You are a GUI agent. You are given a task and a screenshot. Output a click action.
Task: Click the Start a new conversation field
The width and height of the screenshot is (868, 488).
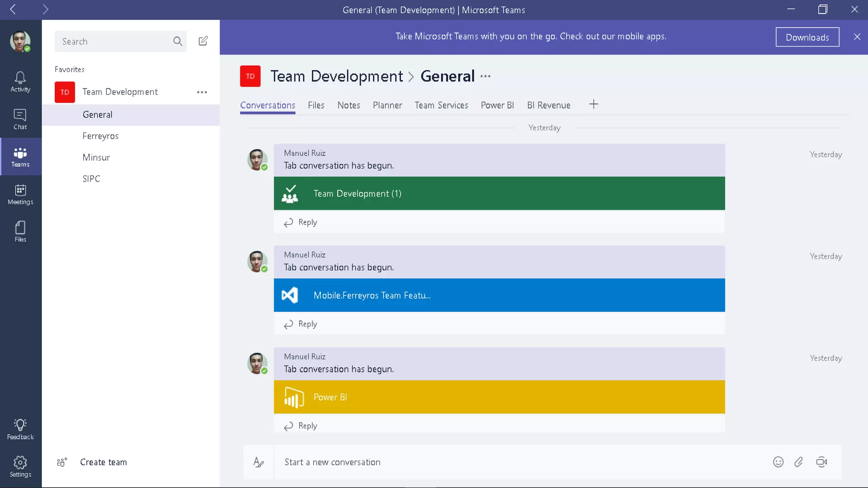tap(509, 462)
